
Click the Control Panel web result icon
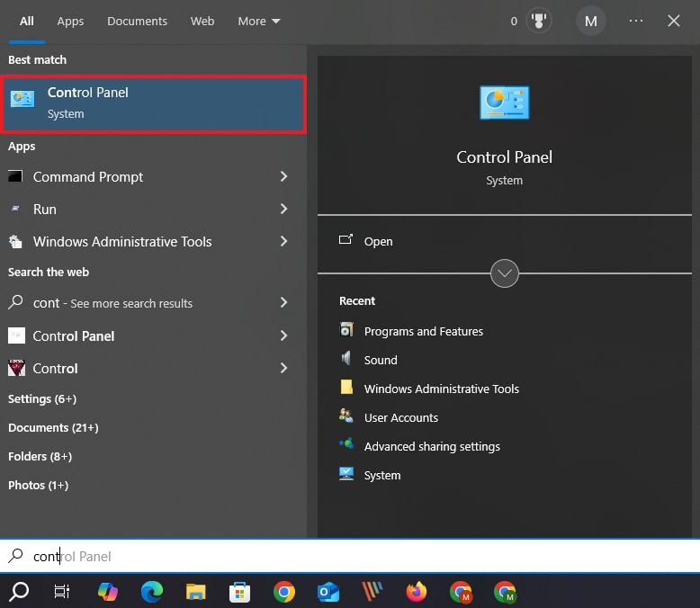point(16,335)
